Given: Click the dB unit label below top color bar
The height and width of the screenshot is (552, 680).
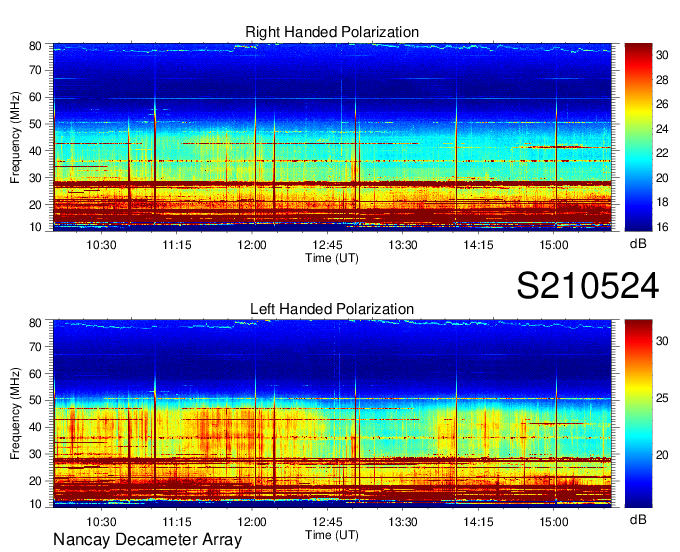Looking at the screenshot, I should [x=638, y=244].
